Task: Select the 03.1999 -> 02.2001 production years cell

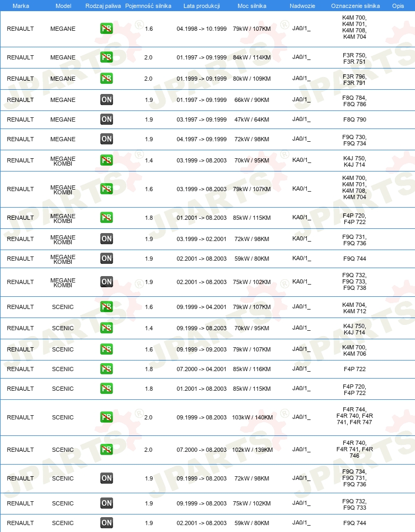Action: 202,239
